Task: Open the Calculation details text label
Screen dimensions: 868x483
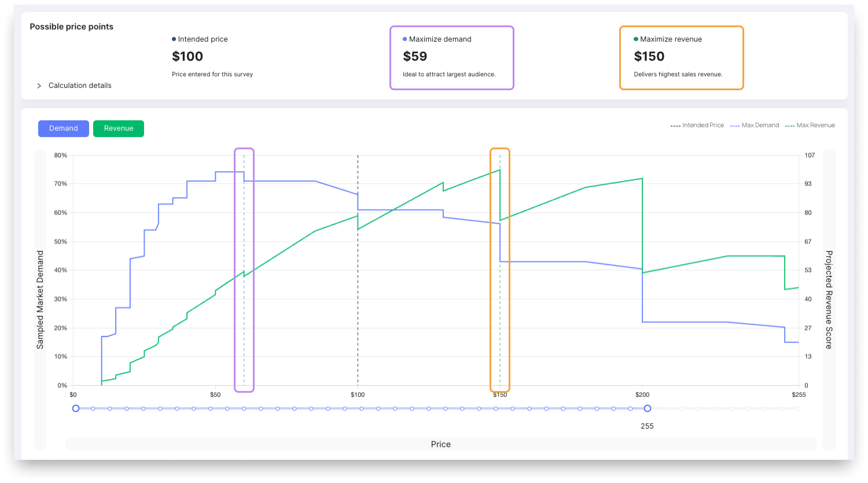Action: [x=80, y=86]
